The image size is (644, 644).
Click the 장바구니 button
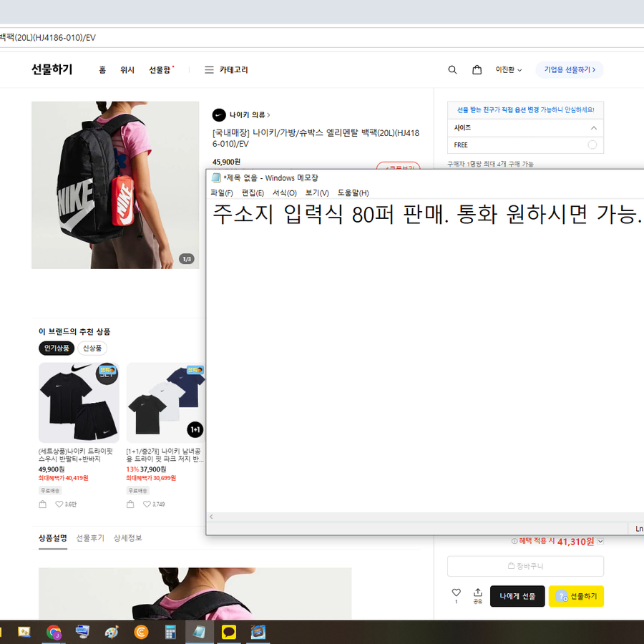pyautogui.click(x=525, y=566)
